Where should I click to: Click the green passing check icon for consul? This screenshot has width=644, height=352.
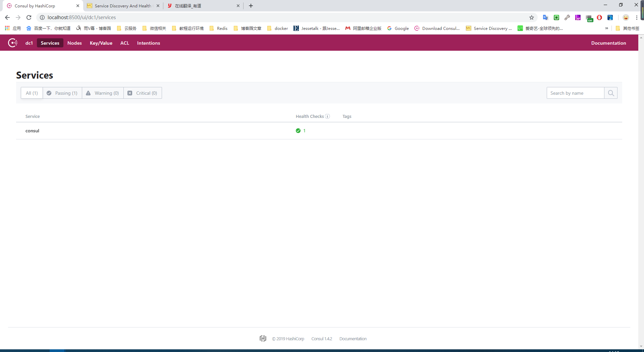pos(298,131)
